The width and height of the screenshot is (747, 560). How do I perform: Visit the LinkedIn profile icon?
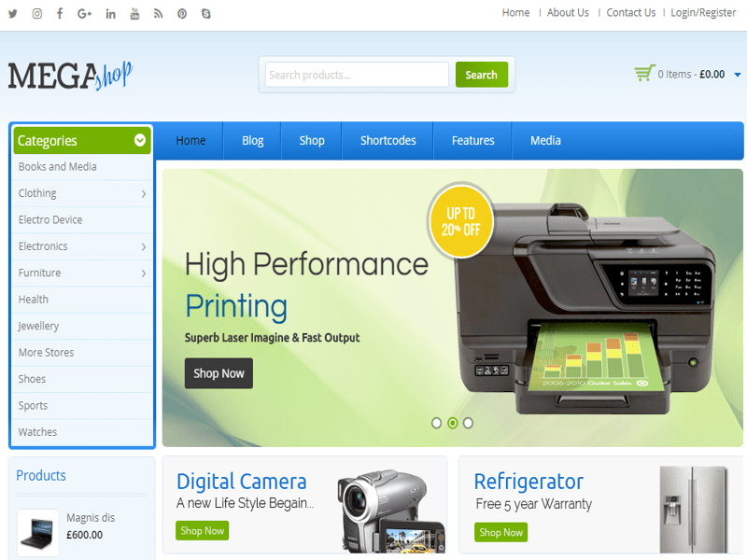tap(111, 13)
